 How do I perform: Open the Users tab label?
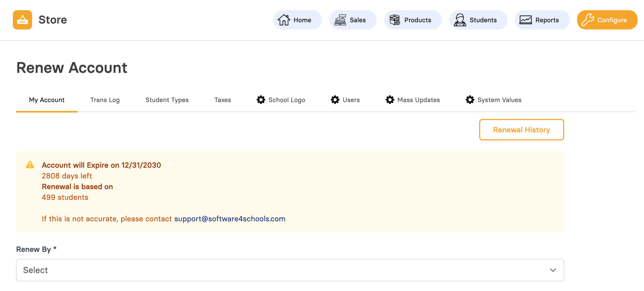[351, 100]
